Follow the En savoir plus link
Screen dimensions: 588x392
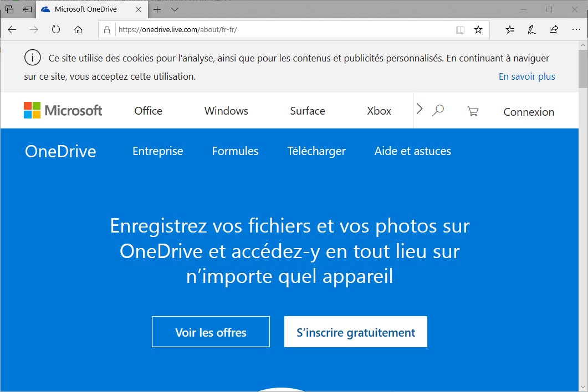[x=526, y=76]
